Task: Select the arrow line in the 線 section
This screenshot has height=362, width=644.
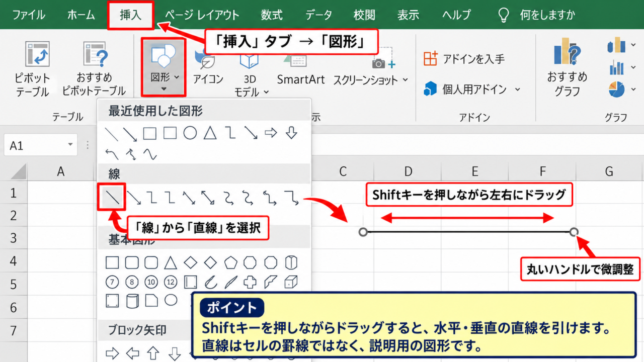Action: click(x=134, y=198)
